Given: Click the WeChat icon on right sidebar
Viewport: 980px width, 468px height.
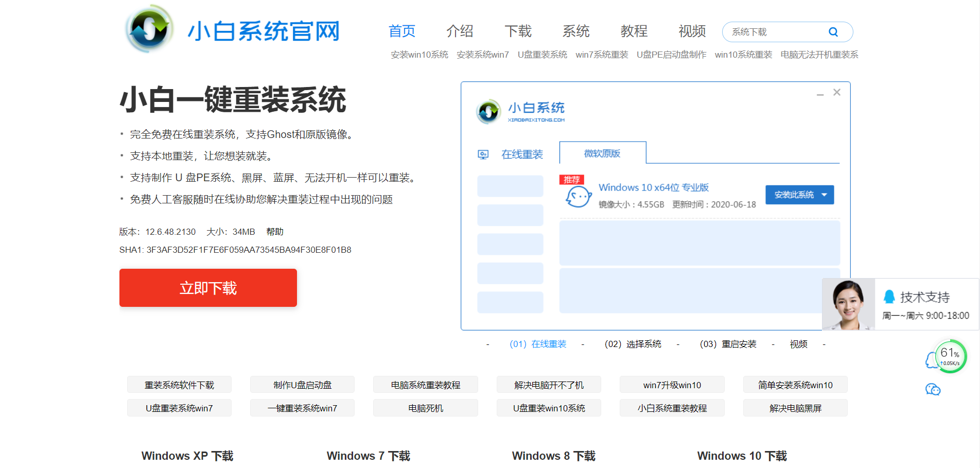Looking at the screenshot, I should pos(933,390).
